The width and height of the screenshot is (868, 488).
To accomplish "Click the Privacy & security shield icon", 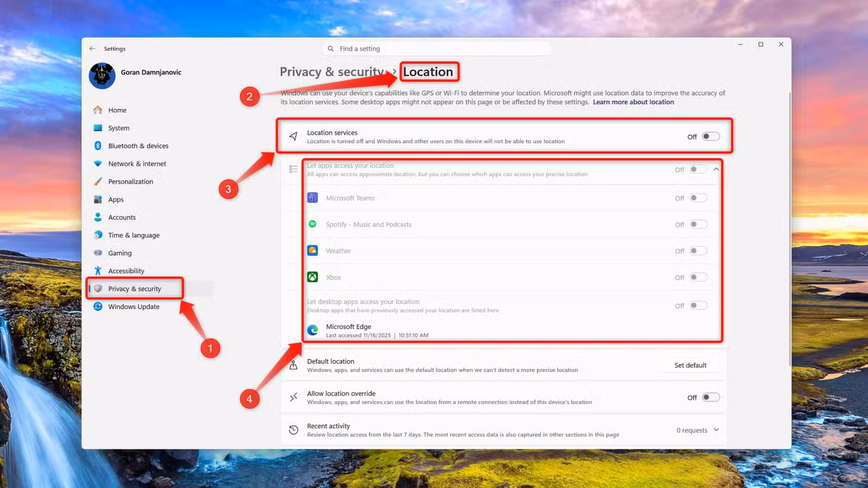I will 98,289.
